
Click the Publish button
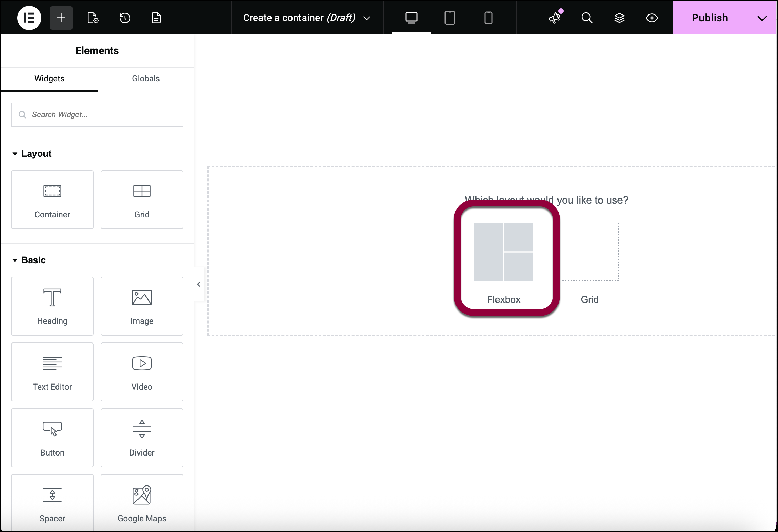coord(710,18)
